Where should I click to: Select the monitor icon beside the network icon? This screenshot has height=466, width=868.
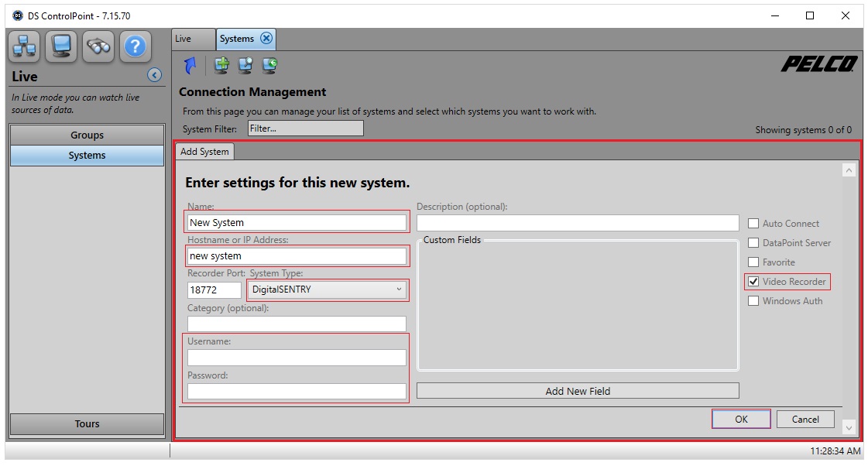pos(61,47)
